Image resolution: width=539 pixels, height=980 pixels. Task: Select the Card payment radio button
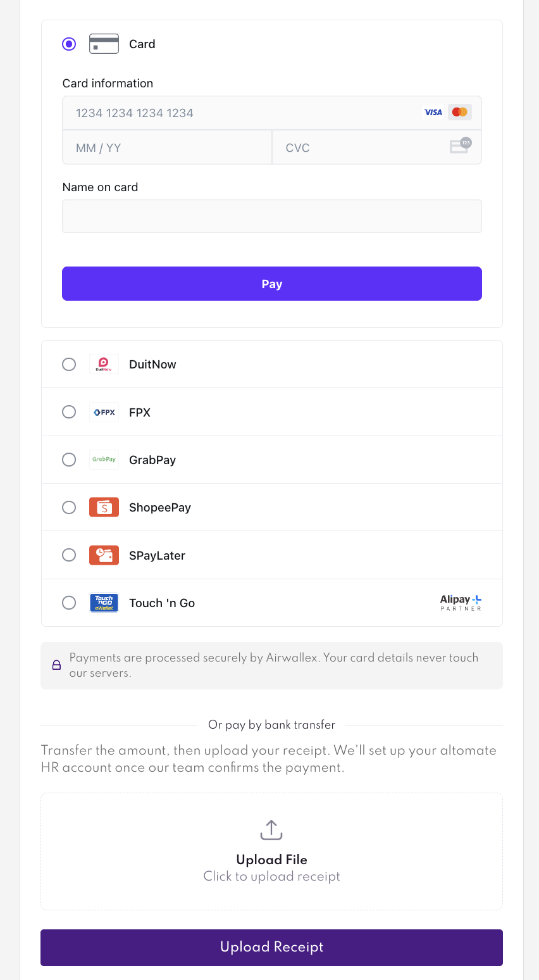point(69,44)
